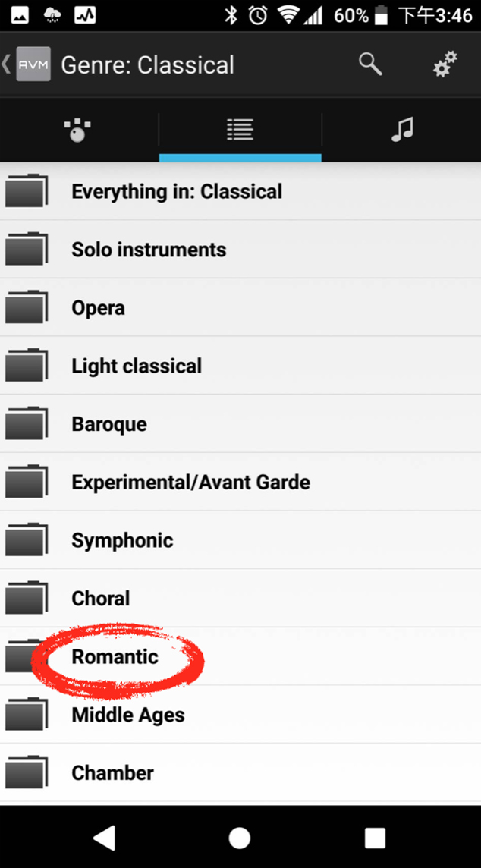
Task: Tap the Opera folder icon
Action: 26,307
